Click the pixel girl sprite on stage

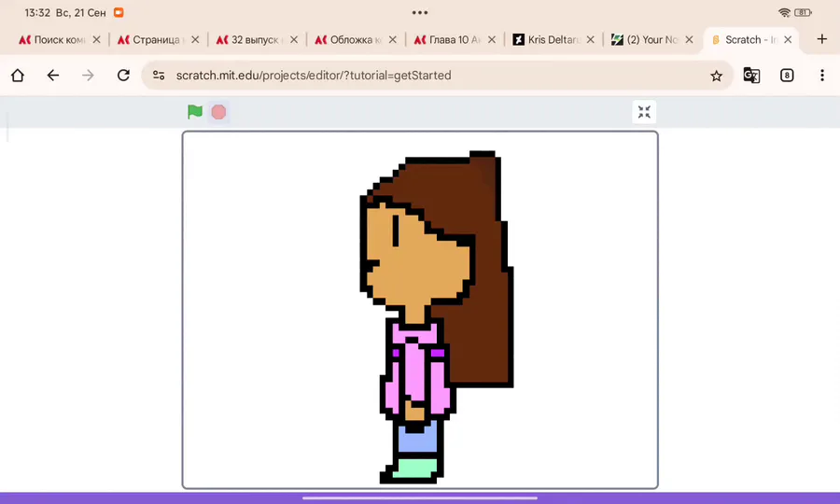coord(437,317)
